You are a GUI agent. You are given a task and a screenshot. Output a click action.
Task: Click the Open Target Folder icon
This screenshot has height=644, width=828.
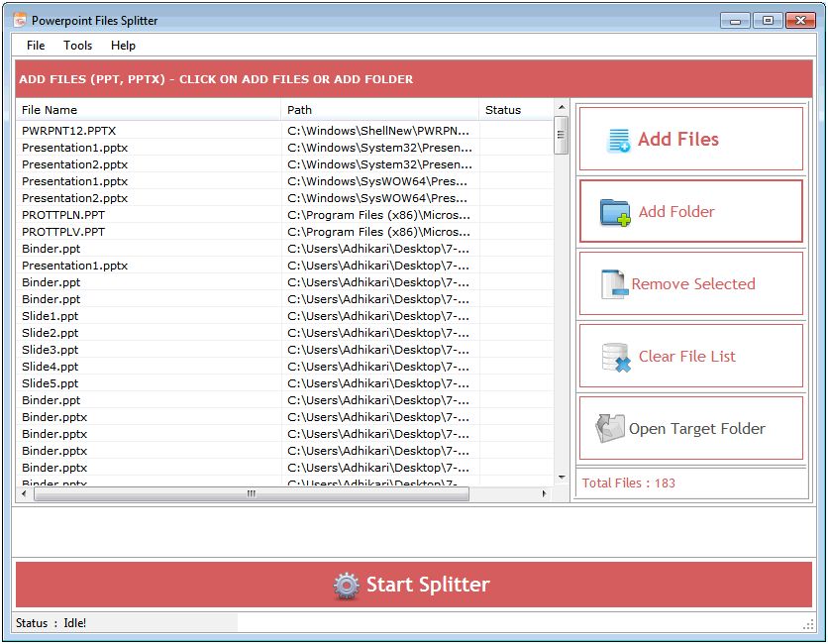pos(610,428)
